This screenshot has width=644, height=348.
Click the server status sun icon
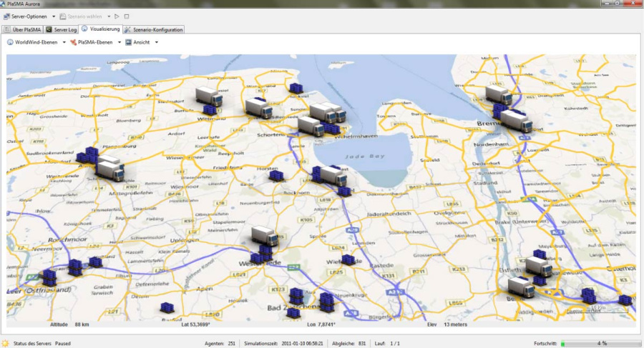point(6,343)
